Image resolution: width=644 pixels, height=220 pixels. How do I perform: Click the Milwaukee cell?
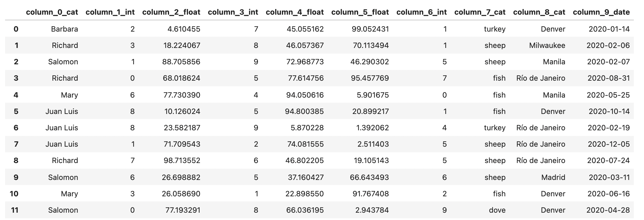547,45
